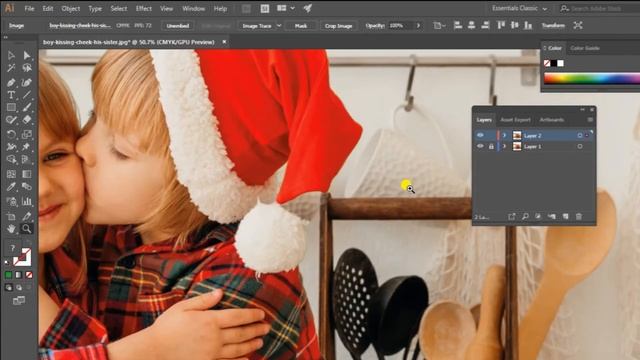Image resolution: width=640 pixels, height=360 pixels.
Task: Click target circle for Layer 1
Action: point(580,146)
